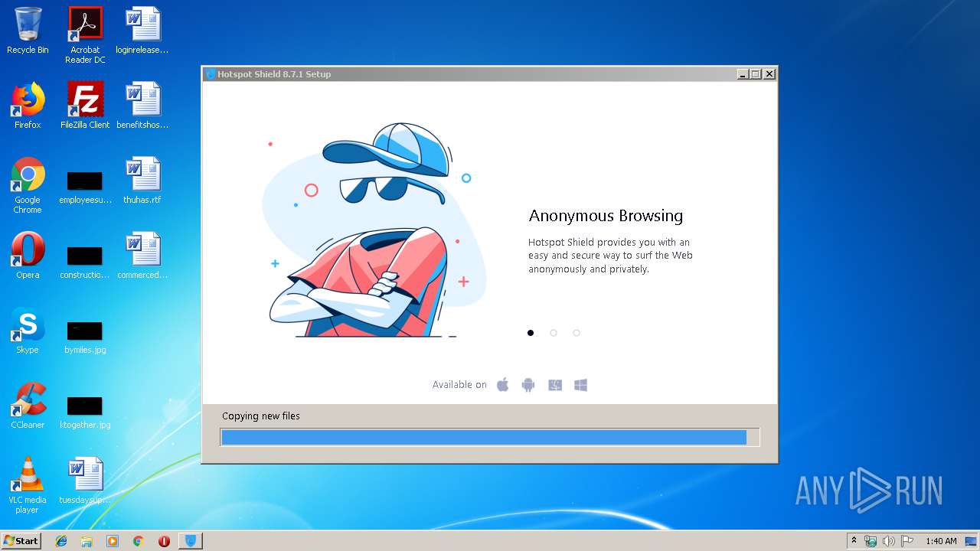Click the Available on label
Viewport: 980px width, 551px height.
click(459, 385)
